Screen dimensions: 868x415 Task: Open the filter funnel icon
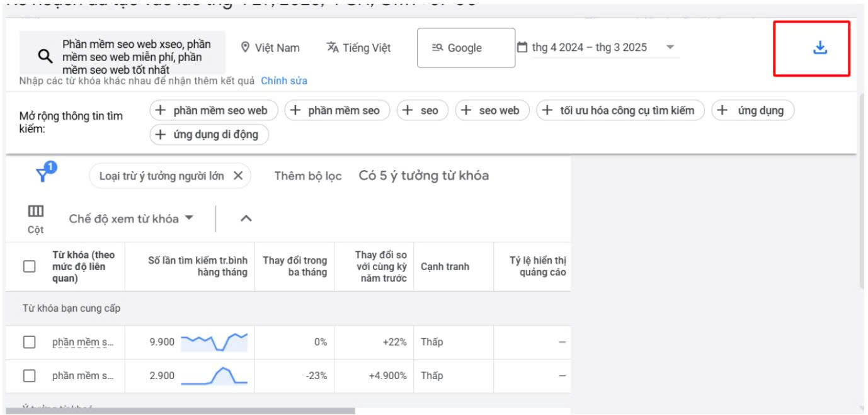(43, 174)
